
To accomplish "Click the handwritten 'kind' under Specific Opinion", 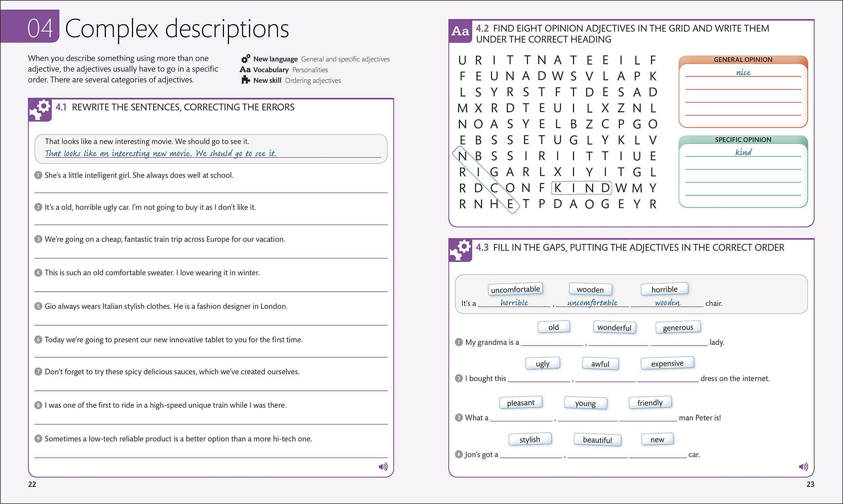I will point(743,152).
